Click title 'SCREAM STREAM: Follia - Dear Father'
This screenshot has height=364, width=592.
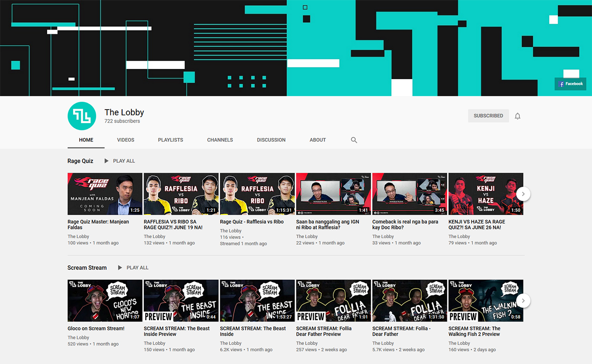402,332
